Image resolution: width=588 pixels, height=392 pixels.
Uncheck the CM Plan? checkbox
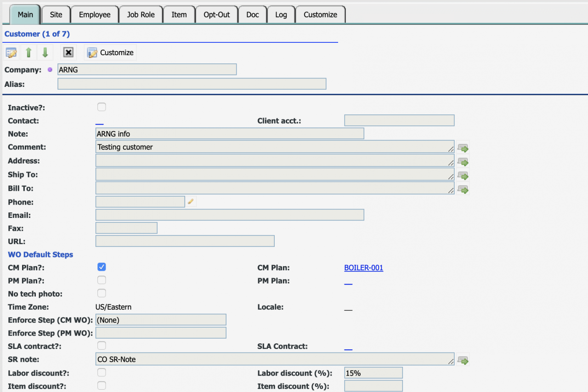pyautogui.click(x=102, y=267)
